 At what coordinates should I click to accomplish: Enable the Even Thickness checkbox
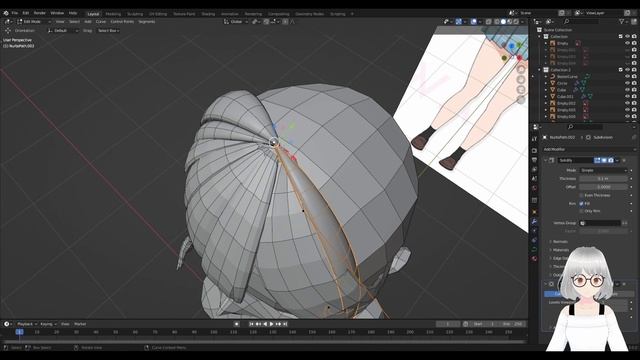pos(582,196)
